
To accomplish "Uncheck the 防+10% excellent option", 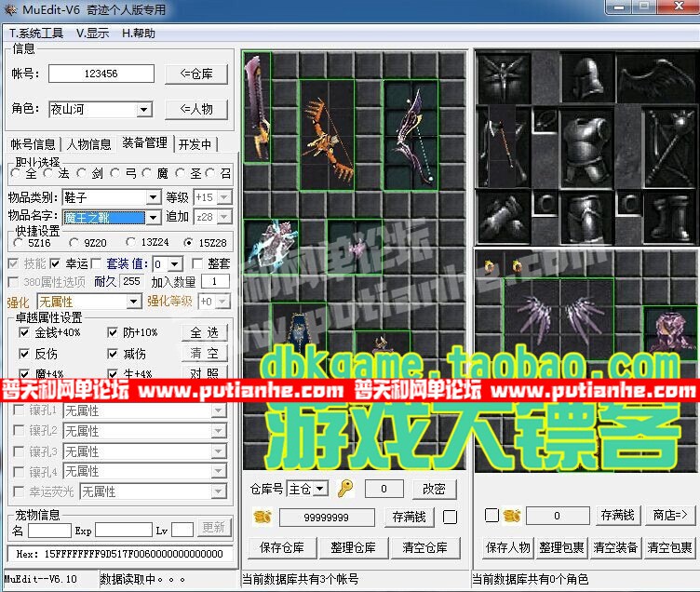I will pos(113,332).
